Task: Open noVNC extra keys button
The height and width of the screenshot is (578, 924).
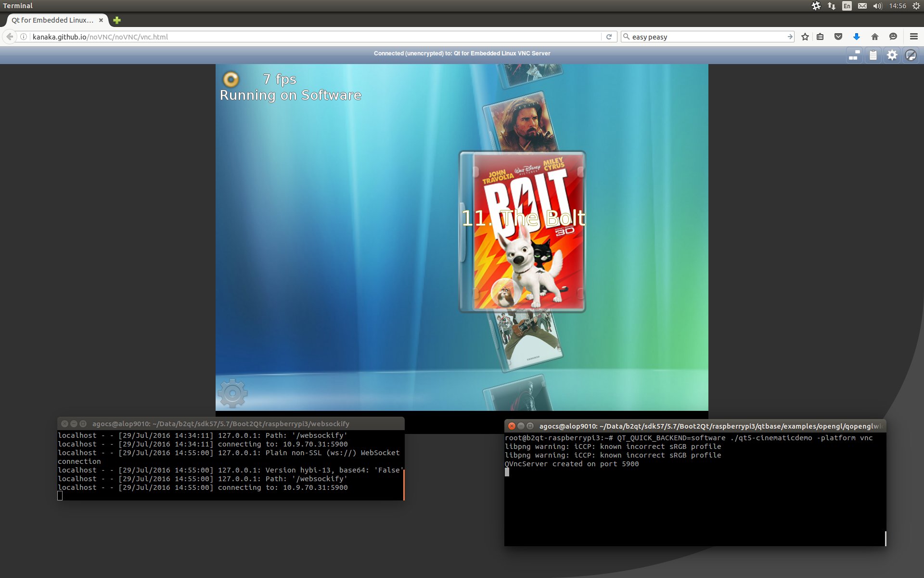Action: tap(854, 55)
